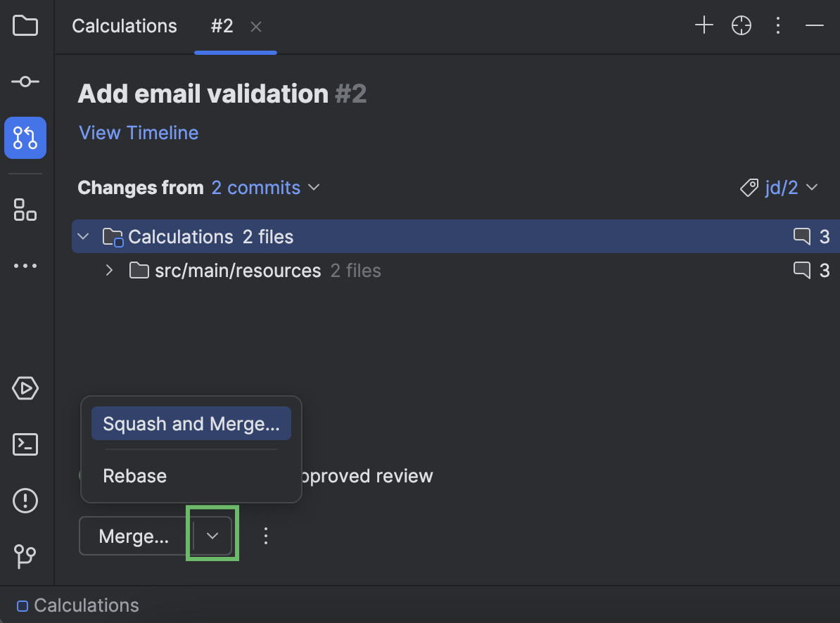Select Rebase from the merge menu
This screenshot has width=840, height=623.
(134, 475)
